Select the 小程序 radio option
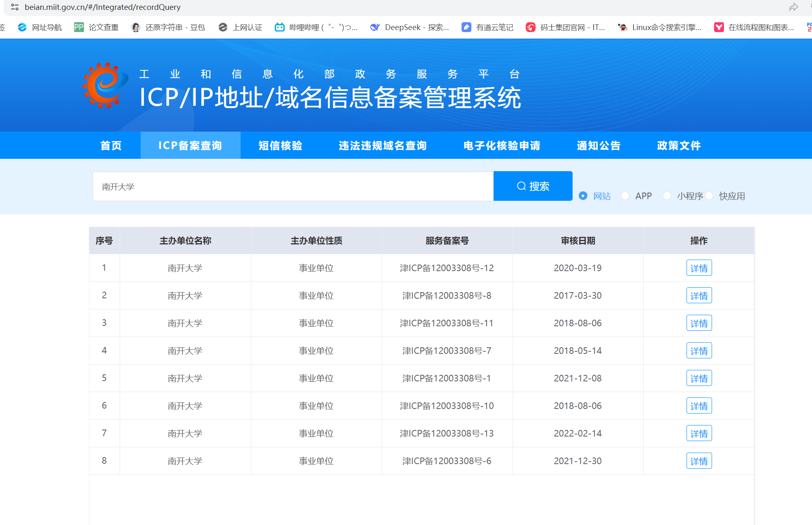Image resolution: width=812 pixels, height=525 pixels. [x=667, y=196]
